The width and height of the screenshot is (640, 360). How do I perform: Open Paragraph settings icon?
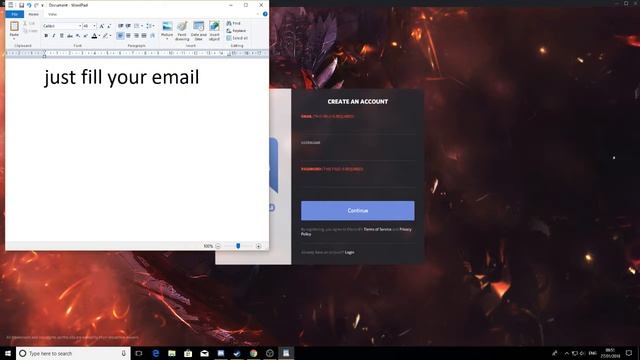152,36
